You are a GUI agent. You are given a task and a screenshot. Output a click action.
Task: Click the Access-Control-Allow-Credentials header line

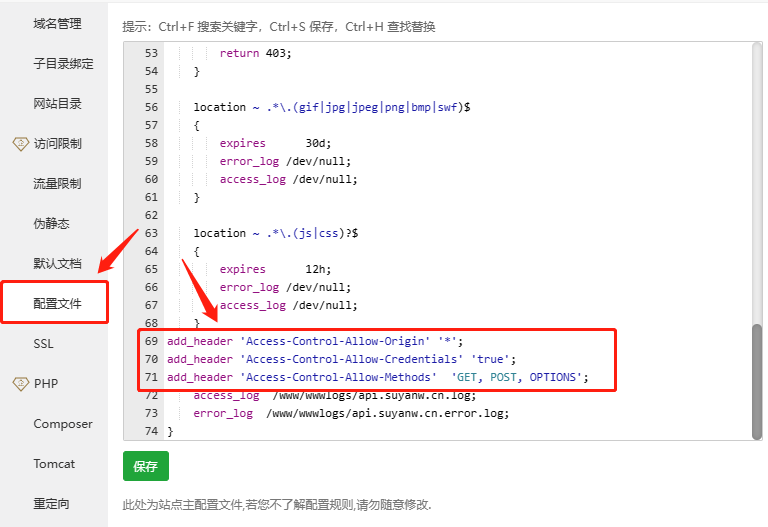pos(341,359)
